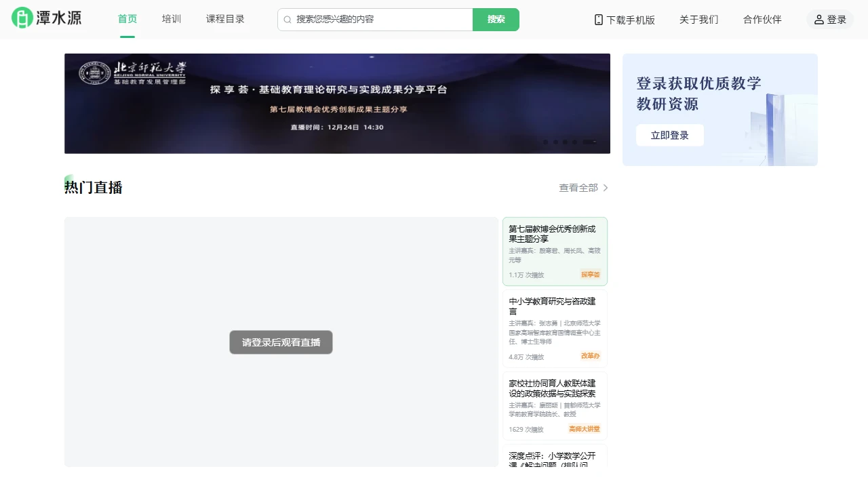Open the 合作伙伴 link
868x488 pixels.
(762, 20)
